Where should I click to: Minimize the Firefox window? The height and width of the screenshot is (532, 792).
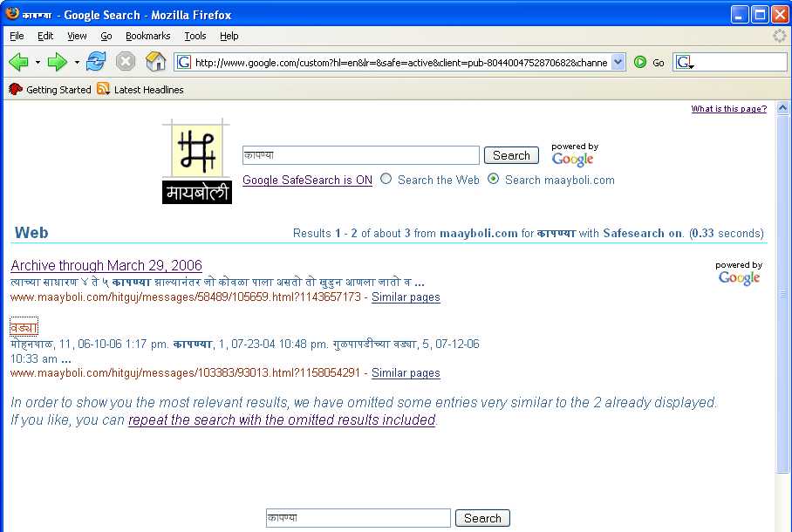pyautogui.click(x=740, y=15)
